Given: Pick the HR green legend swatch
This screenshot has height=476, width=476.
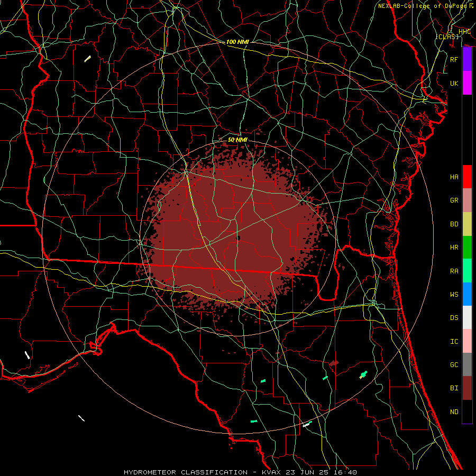Looking at the screenshot, I should click(x=467, y=248).
